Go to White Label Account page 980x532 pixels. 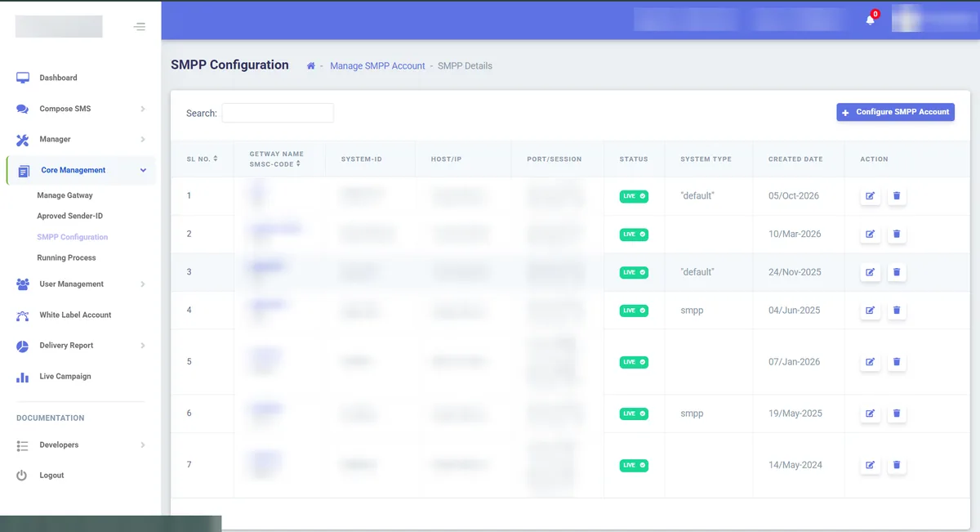pyautogui.click(x=75, y=315)
